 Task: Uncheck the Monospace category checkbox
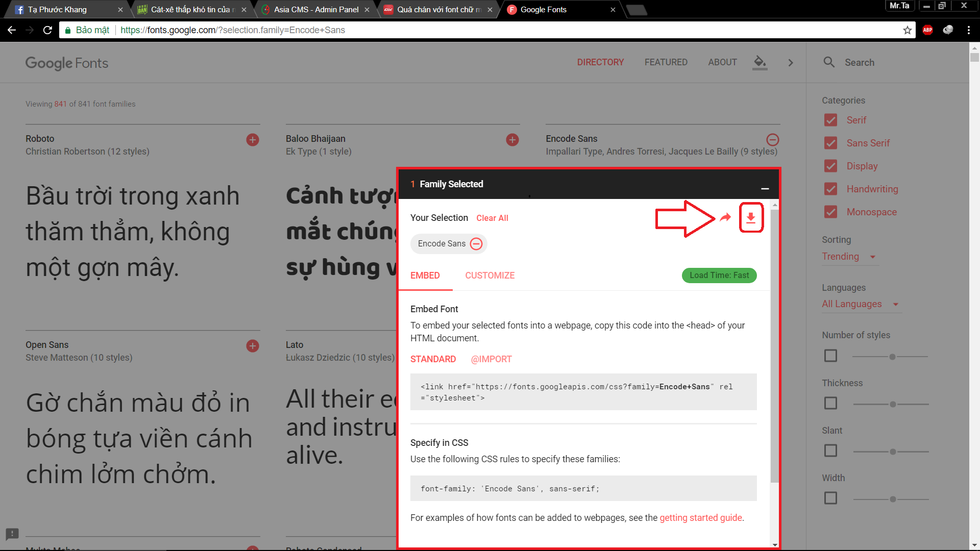coord(830,212)
